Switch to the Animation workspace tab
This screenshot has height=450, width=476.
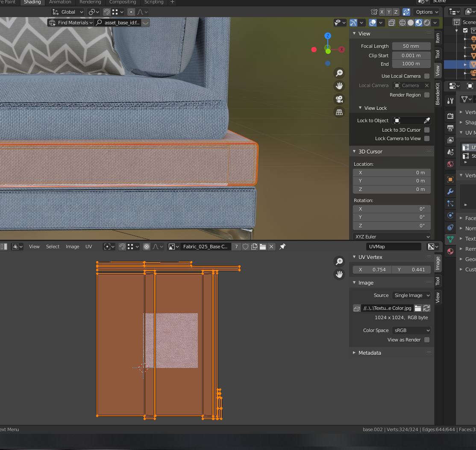pos(60,2)
